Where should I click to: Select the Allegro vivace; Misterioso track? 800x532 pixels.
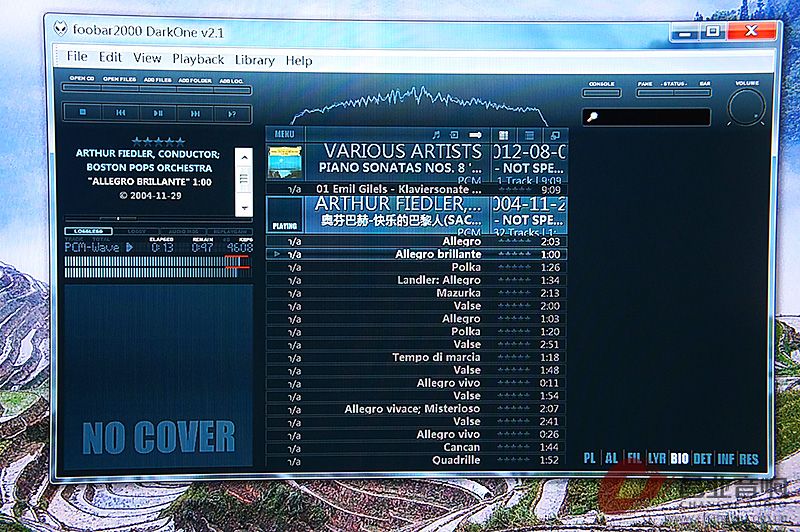416,409
